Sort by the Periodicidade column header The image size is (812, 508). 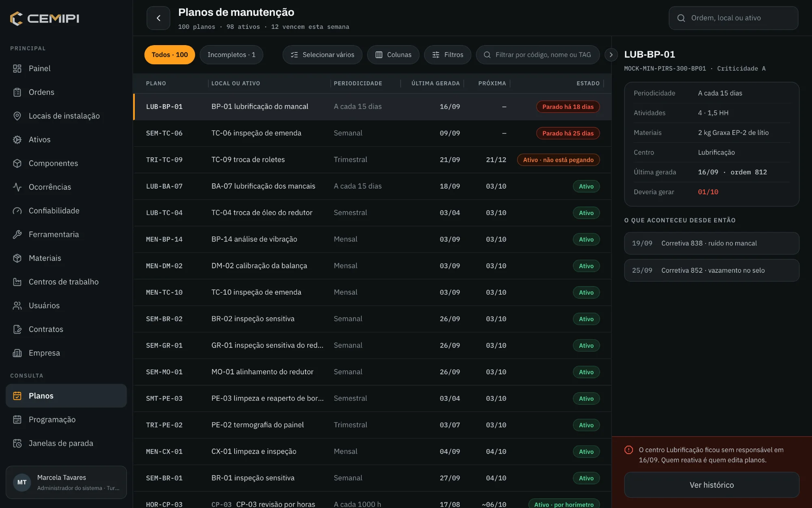tap(358, 83)
